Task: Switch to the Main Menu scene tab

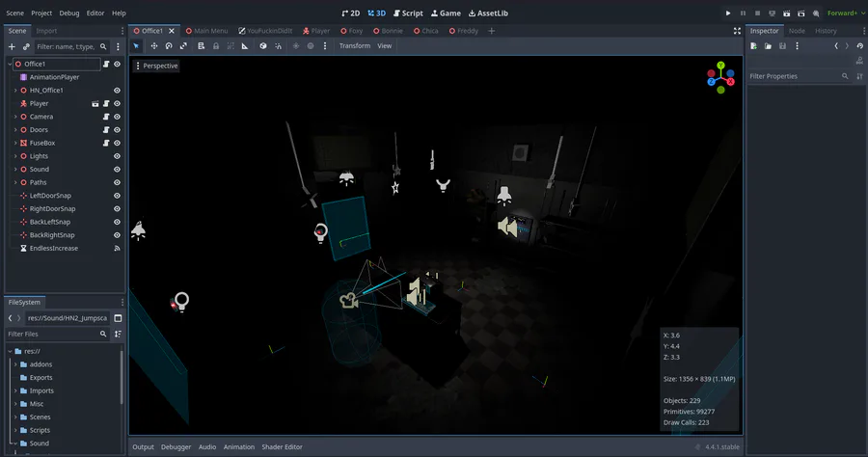Action: point(207,31)
